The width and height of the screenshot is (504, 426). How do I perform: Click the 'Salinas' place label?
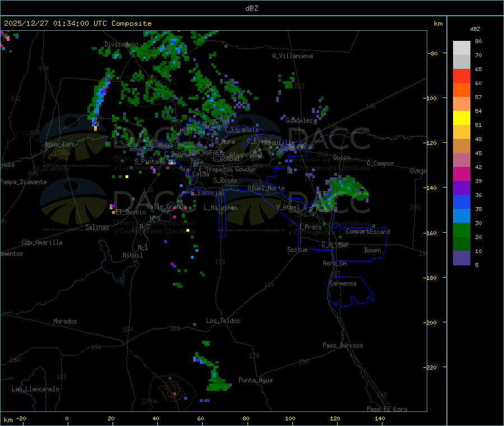[97, 227]
